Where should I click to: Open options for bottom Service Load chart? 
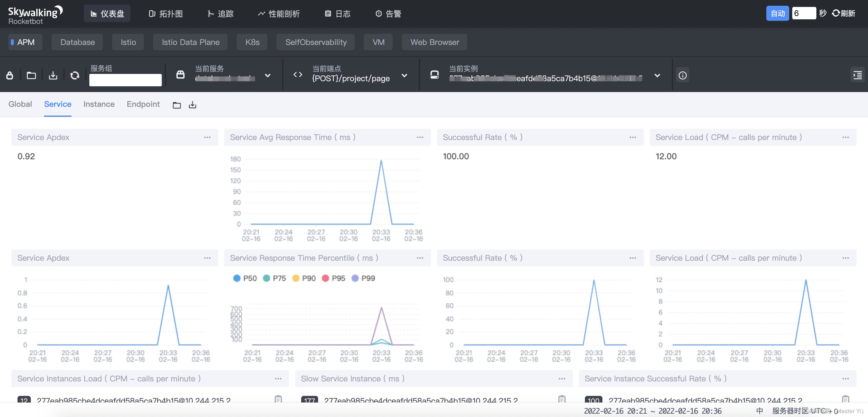845,258
